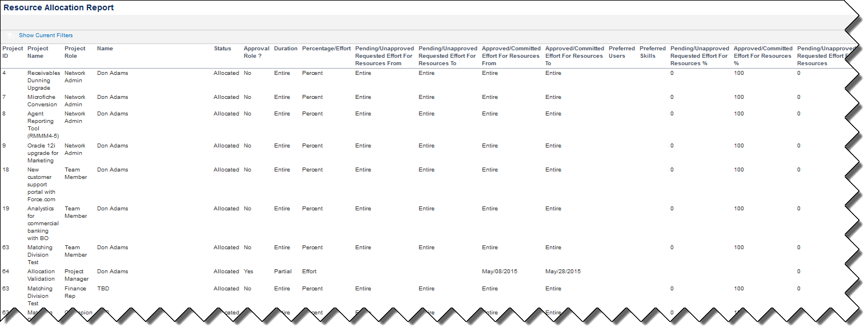Sort by the Project Name column header
Viewport: 868px width, 331px height.
(x=38, y=52)
